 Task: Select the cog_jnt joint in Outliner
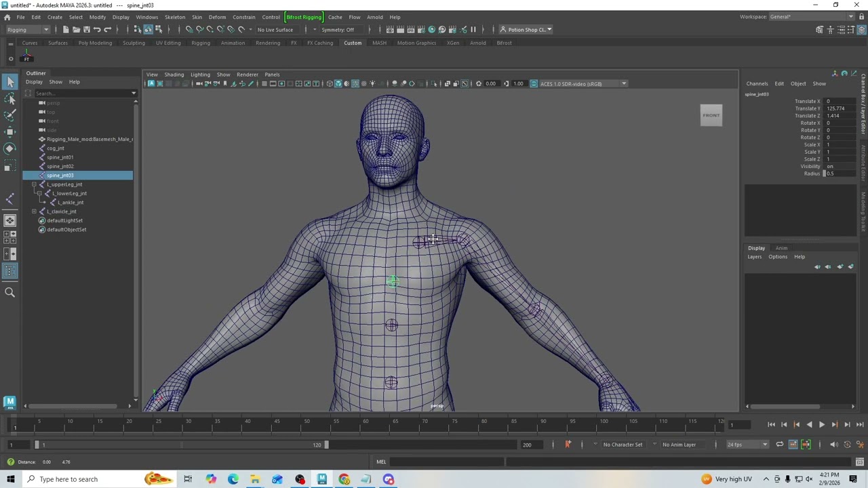tap(56, 148)
